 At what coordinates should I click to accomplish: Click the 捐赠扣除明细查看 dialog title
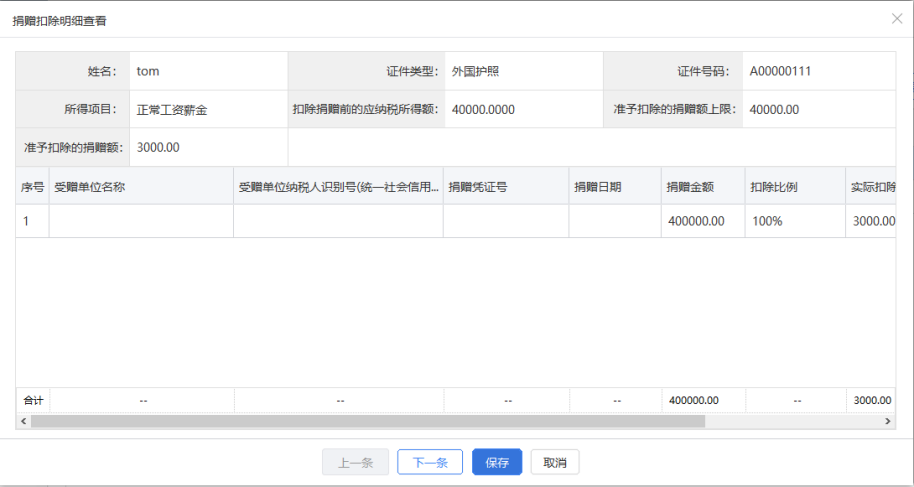pyautogui.click(x=59, y=21)
